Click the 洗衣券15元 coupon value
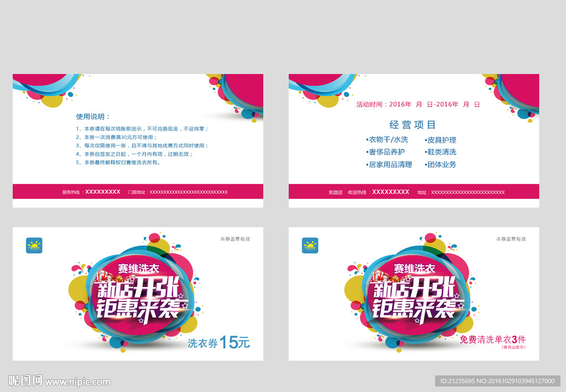 219,342
